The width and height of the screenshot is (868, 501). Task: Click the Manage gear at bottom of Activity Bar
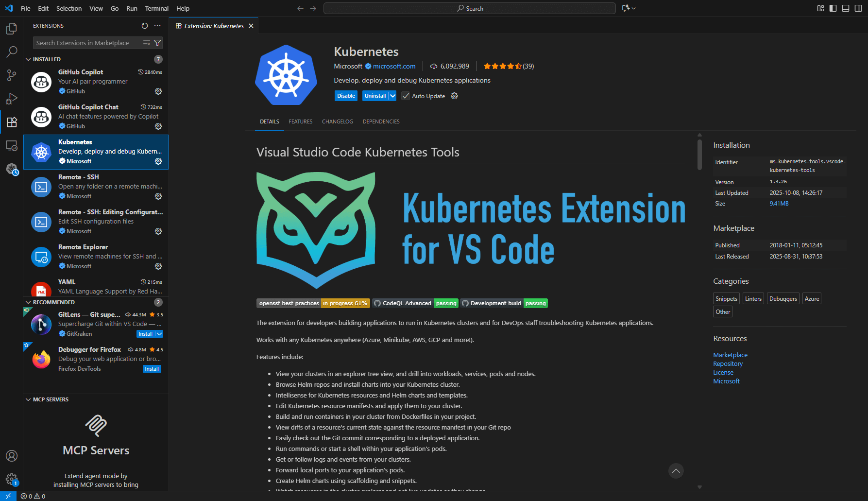(11, 479)
